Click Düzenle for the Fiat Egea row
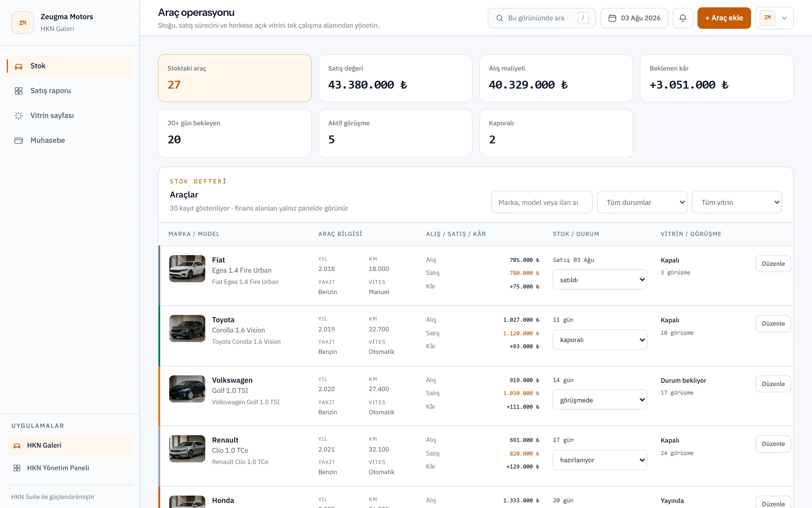 tap(773, 264)
